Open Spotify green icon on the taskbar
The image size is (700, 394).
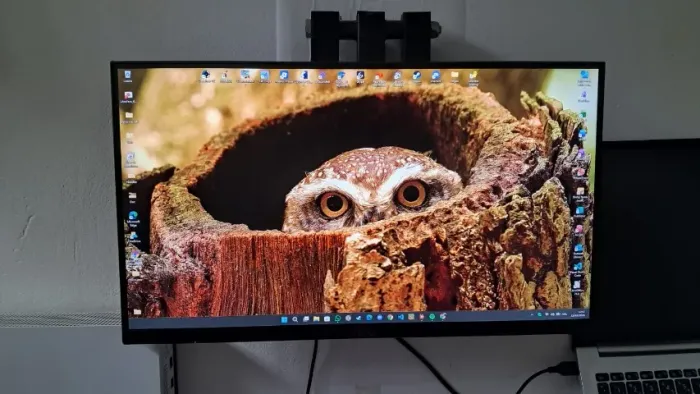pyautogui.click(x=432, y=316)
